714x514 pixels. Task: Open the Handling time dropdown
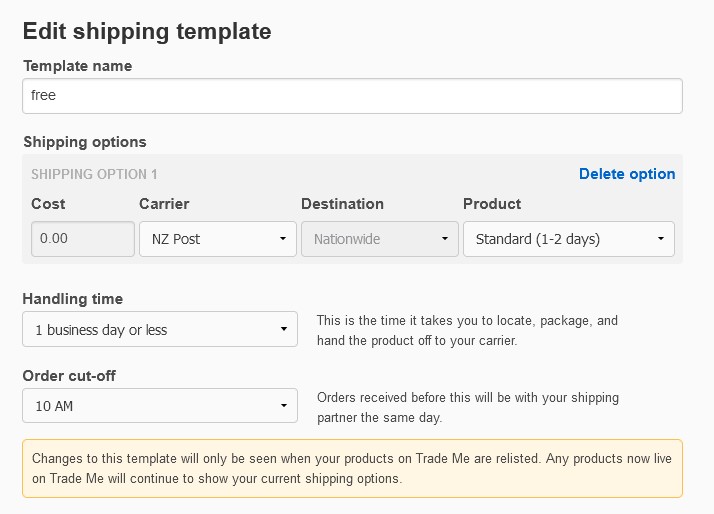pos(160,329)
